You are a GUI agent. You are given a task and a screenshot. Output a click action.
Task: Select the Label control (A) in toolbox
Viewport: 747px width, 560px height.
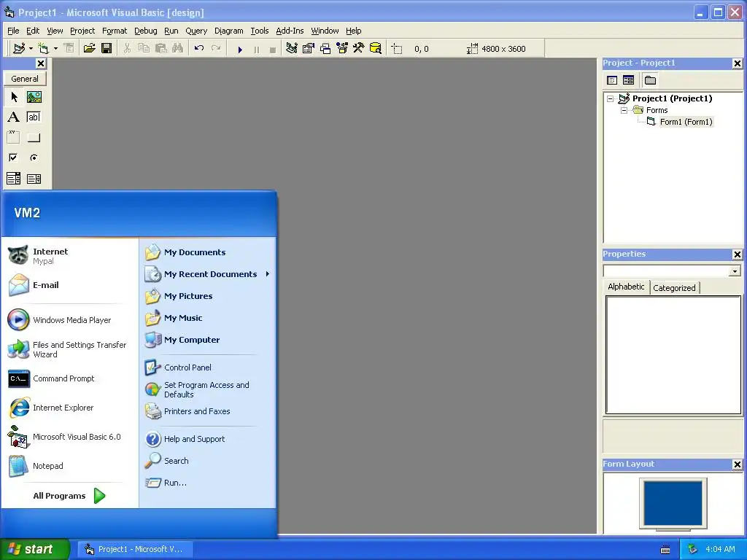pos(14,117)
